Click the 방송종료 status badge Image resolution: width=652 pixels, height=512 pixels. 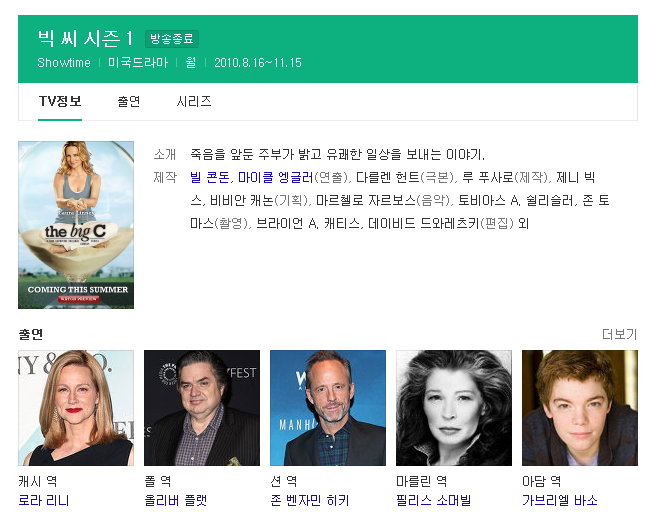(172, 39)
